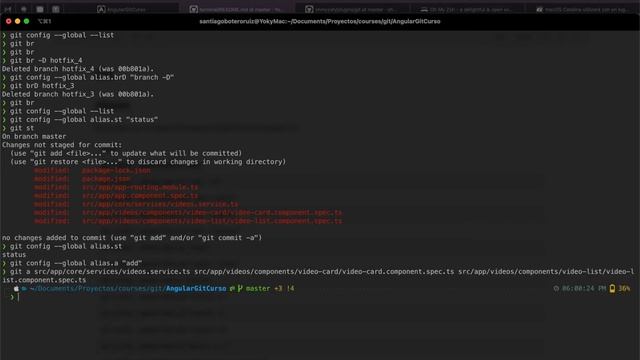Click the clock icon beside the prompt time
This screenshot has width=640, height=360.
tap(556, 289)
